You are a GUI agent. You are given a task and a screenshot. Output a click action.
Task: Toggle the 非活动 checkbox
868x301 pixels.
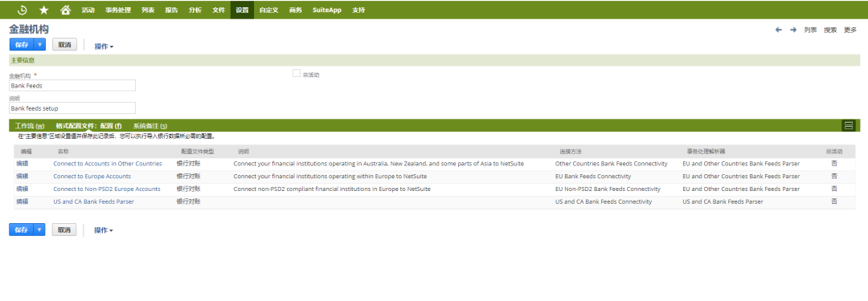pos(296,73)
